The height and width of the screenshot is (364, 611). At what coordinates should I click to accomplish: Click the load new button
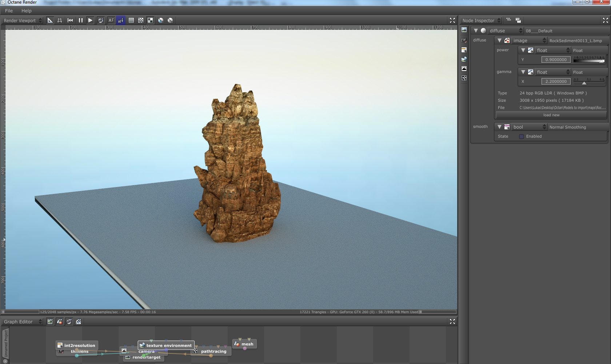click(551, 115)
